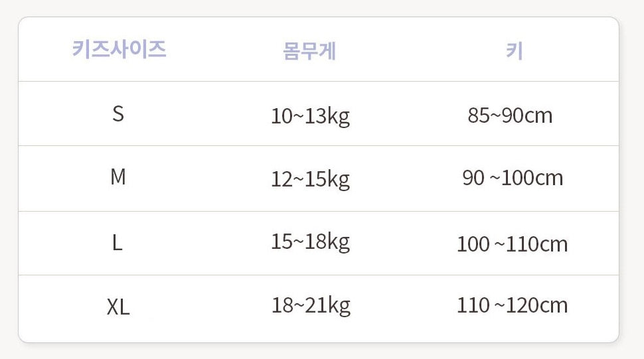Click the 12~15kg weight cell

(x=310, y=179)
